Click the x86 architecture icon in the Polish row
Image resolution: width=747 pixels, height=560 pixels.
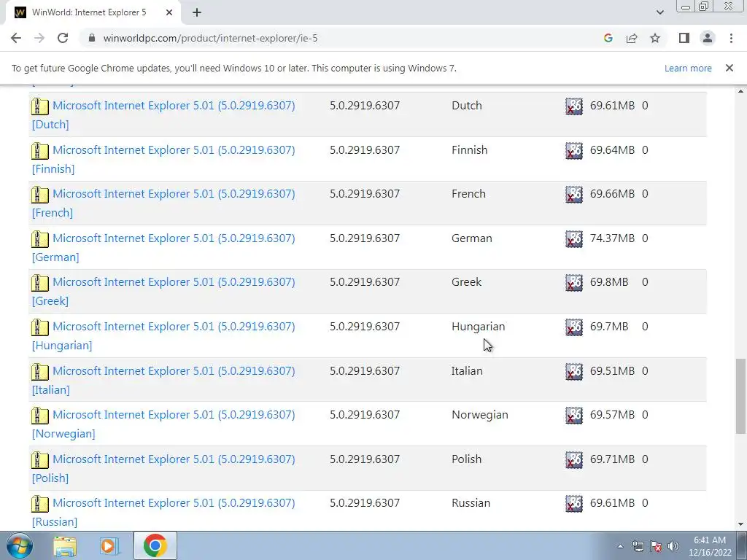pyautogui.click(x=574, y=459)
